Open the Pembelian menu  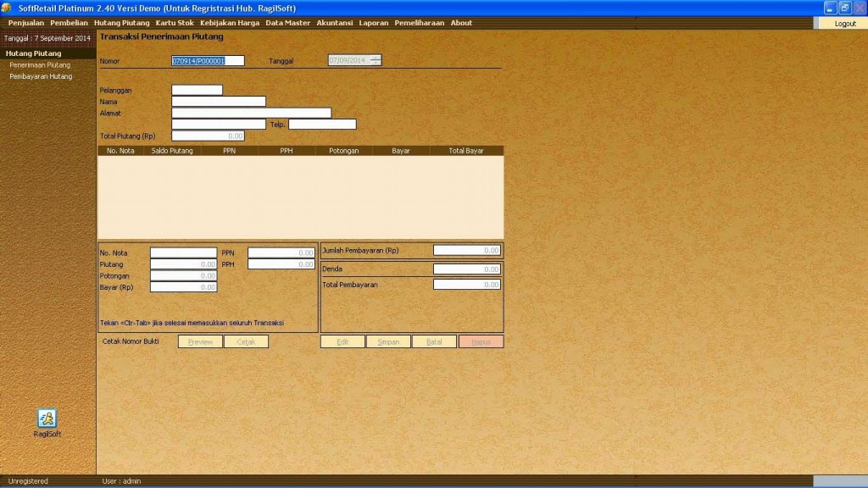[68, 23]
